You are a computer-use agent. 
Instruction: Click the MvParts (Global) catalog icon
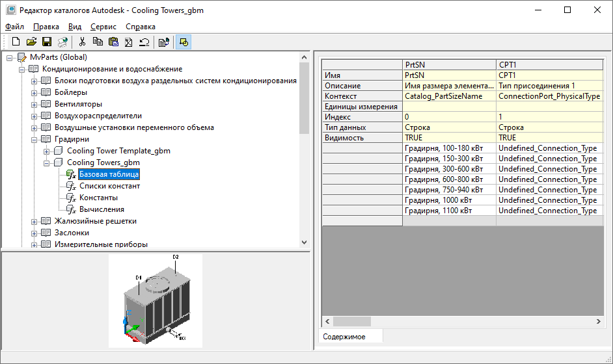22,57
